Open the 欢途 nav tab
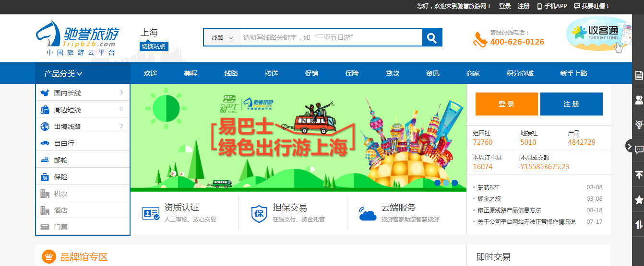This screenshot has width=644, height=266. 151,73
